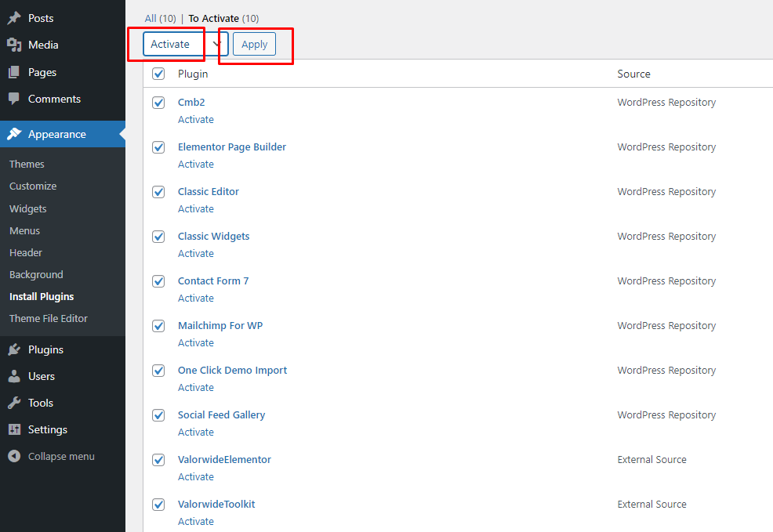
Task: Open the One Click Demo Import link
Action: point(232,371)
